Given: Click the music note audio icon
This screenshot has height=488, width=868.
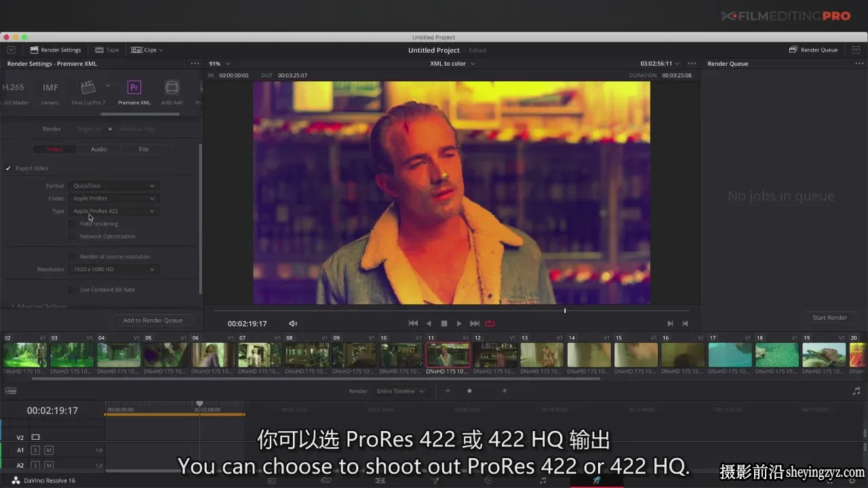Looking at the screenshot, I should click(x=856, y=391).
